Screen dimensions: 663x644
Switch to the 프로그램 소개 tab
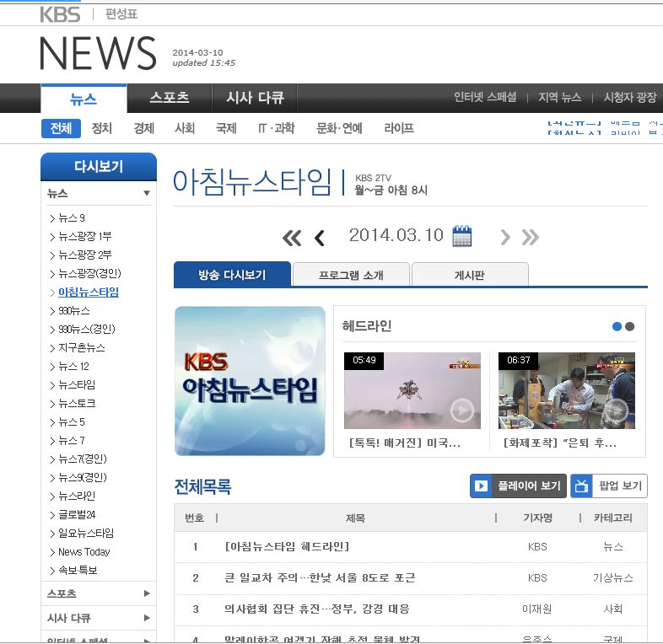click(351, 275)
